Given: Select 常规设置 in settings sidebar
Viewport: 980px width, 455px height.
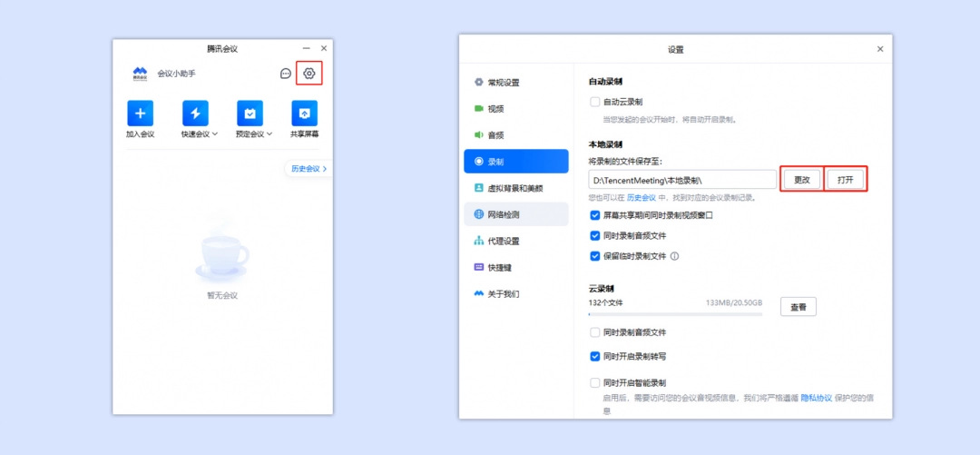Looking at the screenshot, I should tap(516, 82).
